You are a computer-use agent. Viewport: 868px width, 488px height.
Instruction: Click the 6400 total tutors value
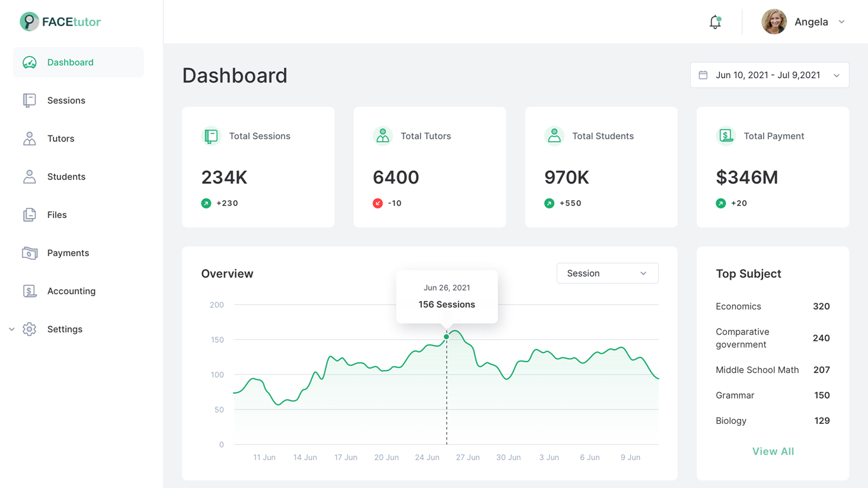point(396,177)
